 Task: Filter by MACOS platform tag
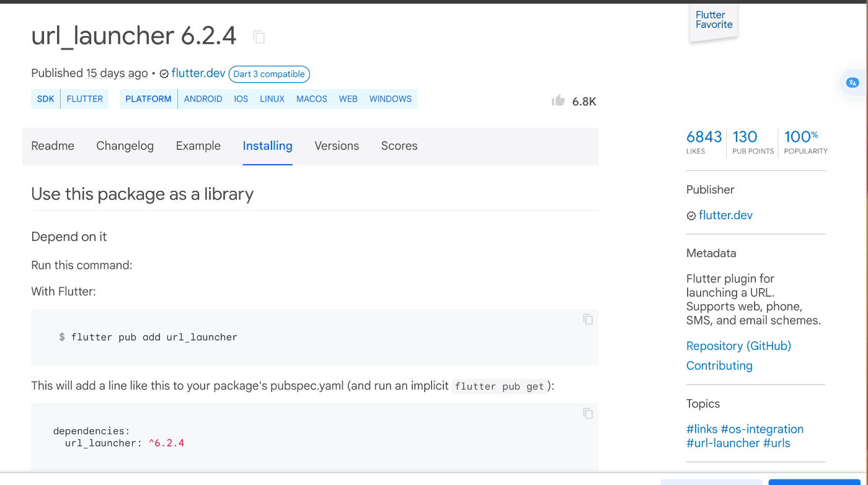pos(312,99)
